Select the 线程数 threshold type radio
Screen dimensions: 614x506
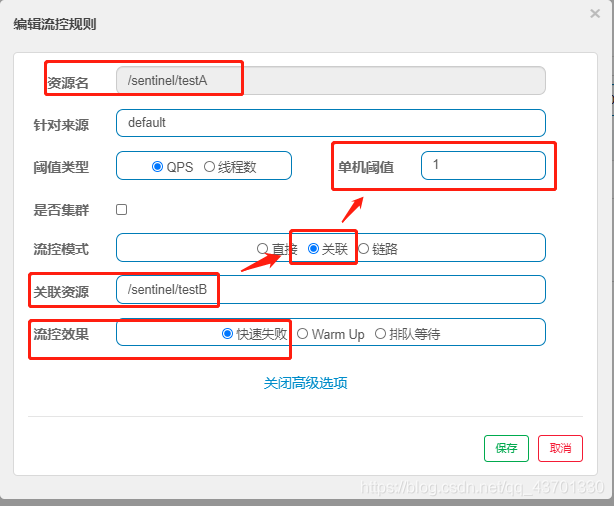tap(209, 167)
